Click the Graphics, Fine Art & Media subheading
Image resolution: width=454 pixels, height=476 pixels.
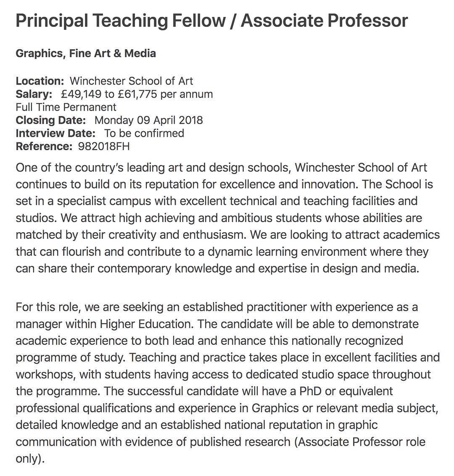point(86,53)
